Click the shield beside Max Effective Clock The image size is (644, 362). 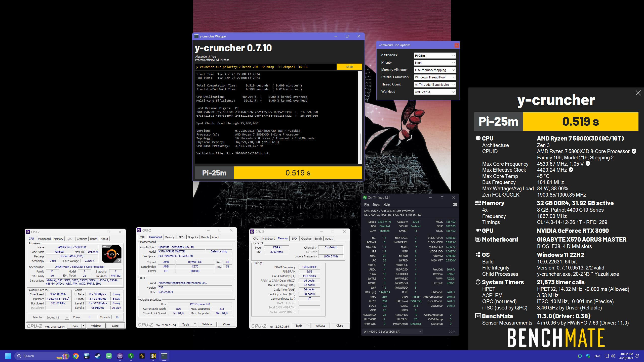click(571, 170)
